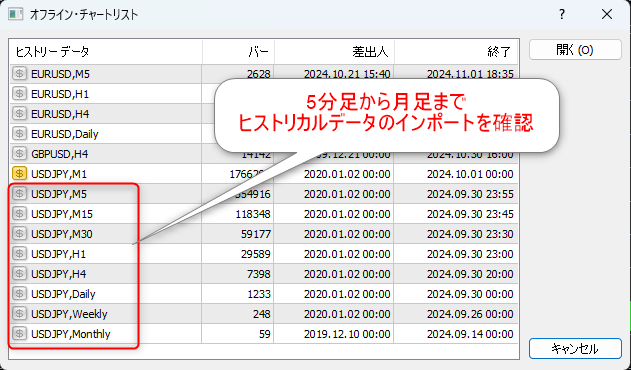Click end date 2024.09.30 20:00
Screen dimensions: 631x370
click(x=470, y=274)
